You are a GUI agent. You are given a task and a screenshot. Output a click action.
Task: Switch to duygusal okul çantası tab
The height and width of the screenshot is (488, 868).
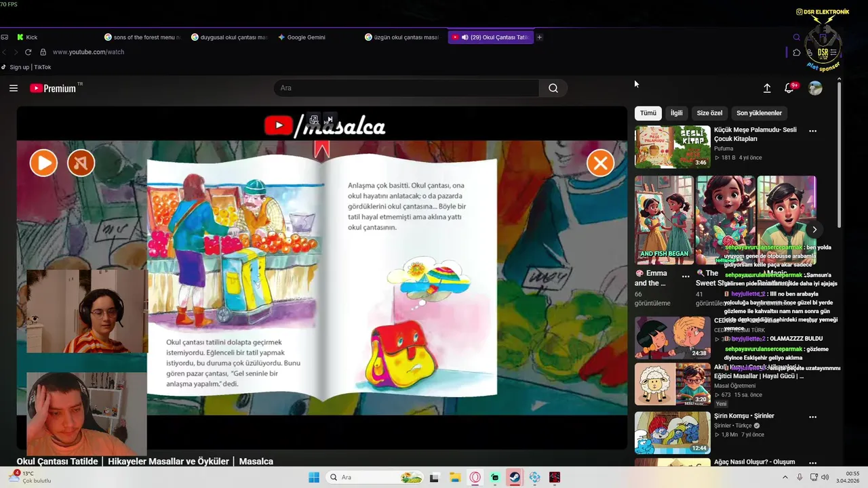[230, 37]
